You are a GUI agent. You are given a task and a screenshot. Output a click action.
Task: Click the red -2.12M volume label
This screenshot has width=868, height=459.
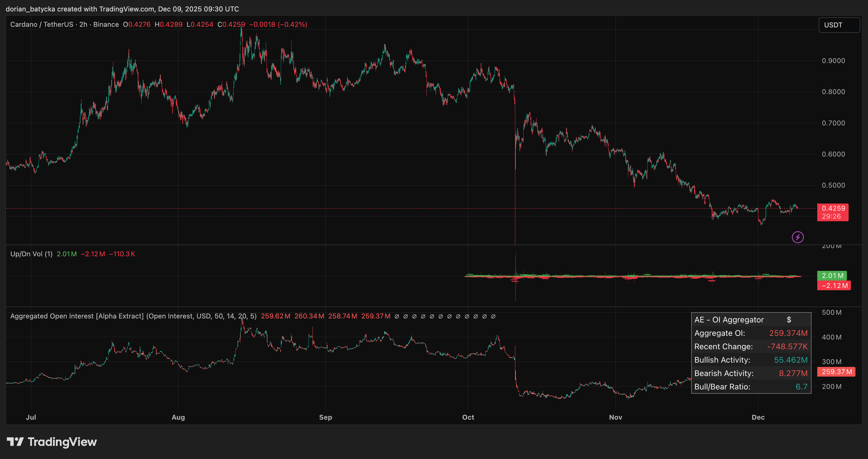coord(834,286)
